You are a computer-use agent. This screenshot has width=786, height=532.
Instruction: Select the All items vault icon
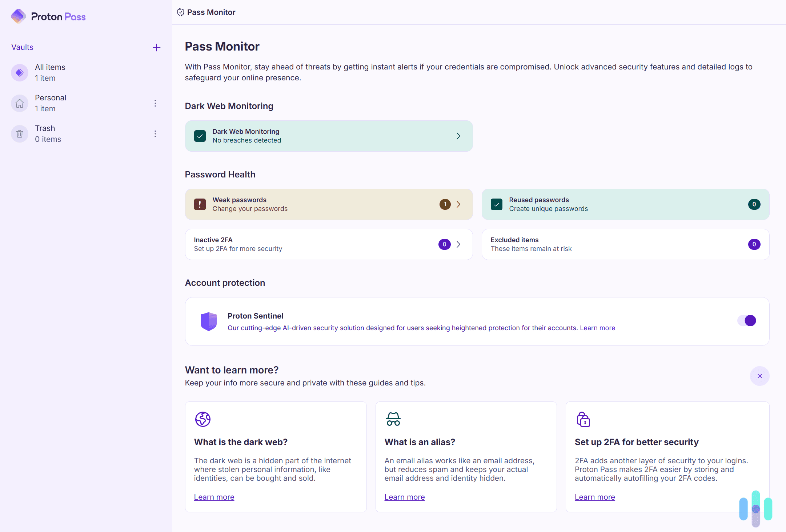click(x=19, y=72)
